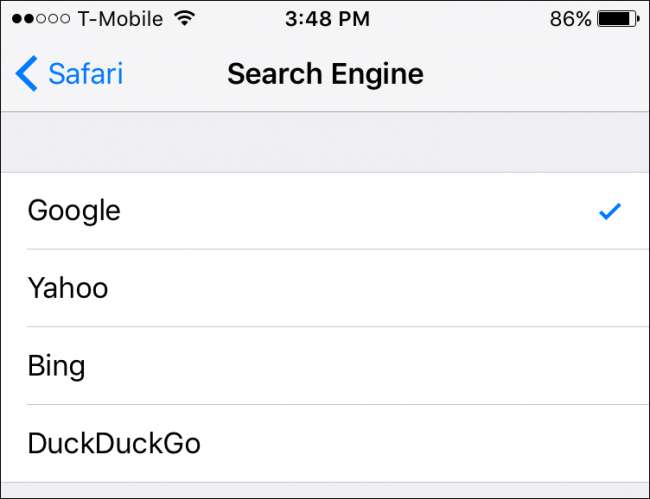The height and width of the screenshot is (499, 650).
Task: Tap the gray header area above Google
Action: [x=325, y=142]
